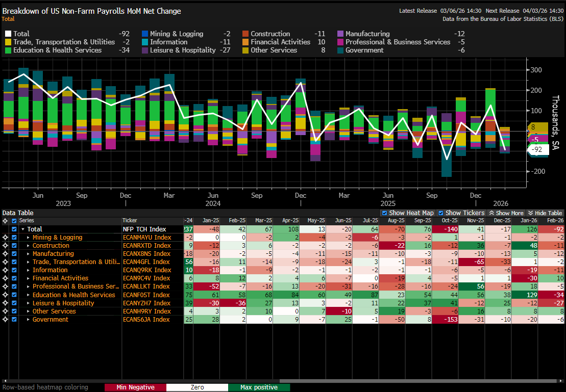Expand the Other Services row
Viewport: 566px width, 392px height.
pyautogui.click(x=29, y=311)
